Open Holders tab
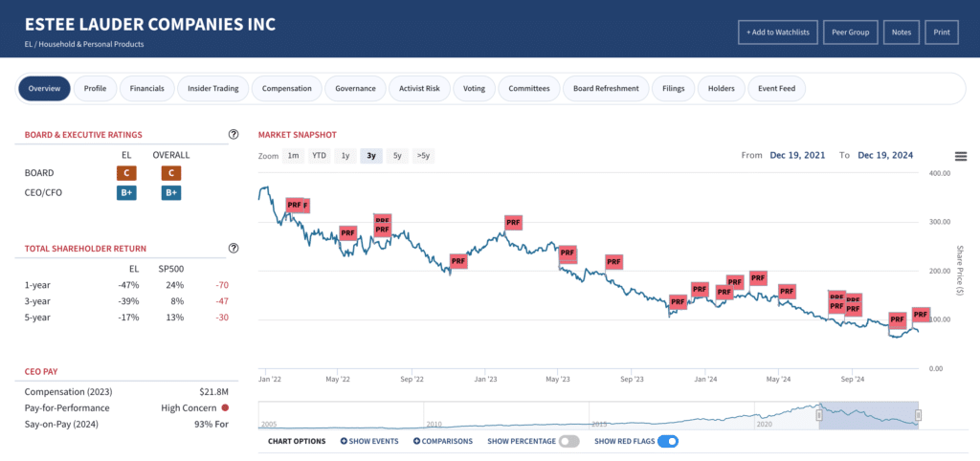 coord(721,88)
